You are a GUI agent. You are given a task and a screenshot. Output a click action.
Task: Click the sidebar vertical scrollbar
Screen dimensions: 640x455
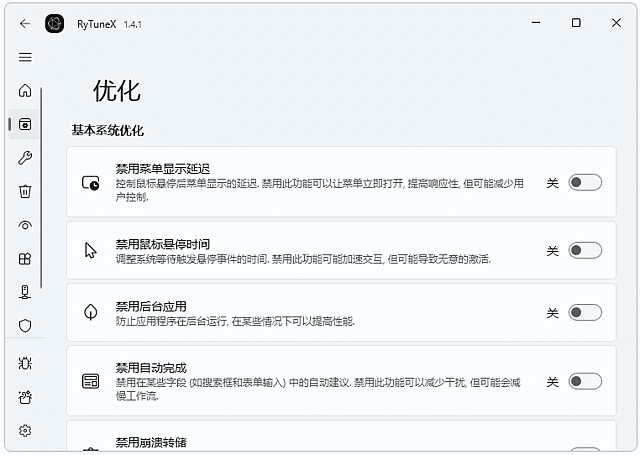click(x=42, y=190)
